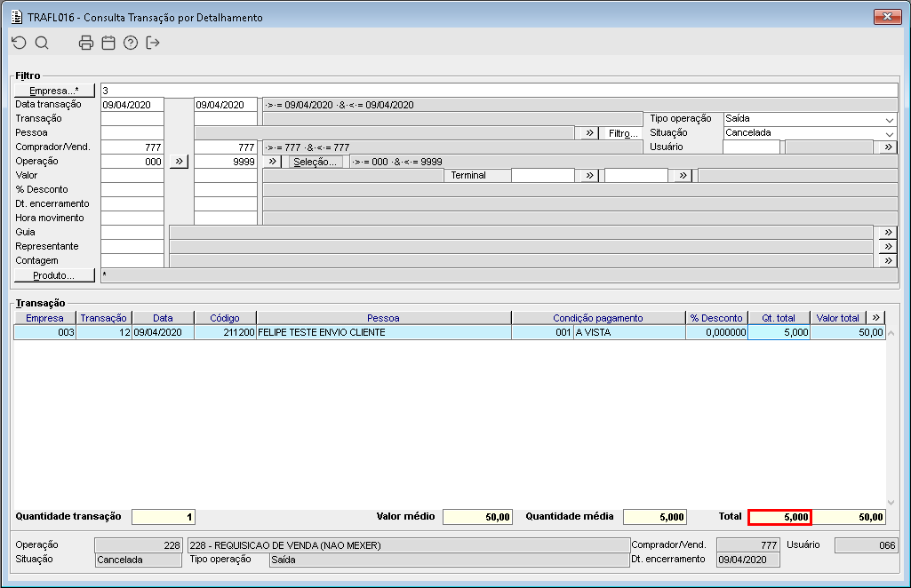Open the calendar toolbar icon
The width and height of the screenshot is (911, 588).
point(108,43)
